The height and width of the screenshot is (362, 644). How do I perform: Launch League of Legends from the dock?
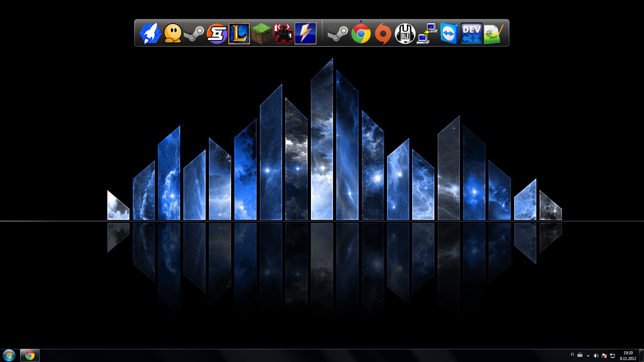pos(239,33)
